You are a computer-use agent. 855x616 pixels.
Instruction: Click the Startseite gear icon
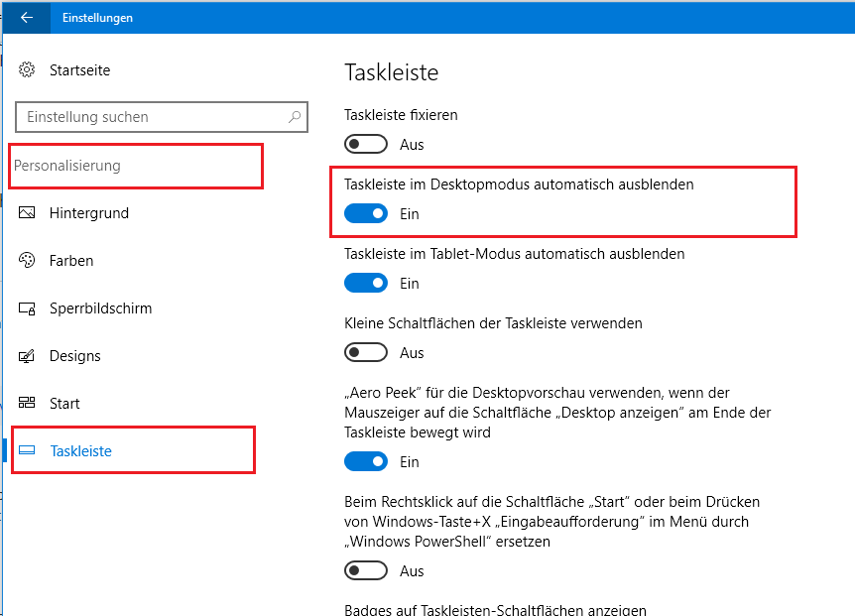[27, 69]
